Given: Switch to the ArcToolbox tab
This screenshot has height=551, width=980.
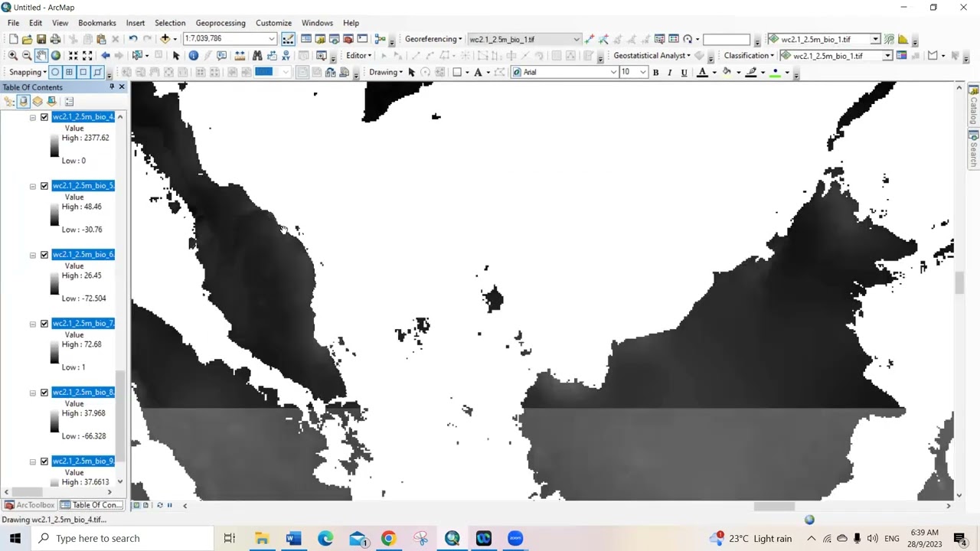Looking at the screenshot, I should click(x=29, y=505).
